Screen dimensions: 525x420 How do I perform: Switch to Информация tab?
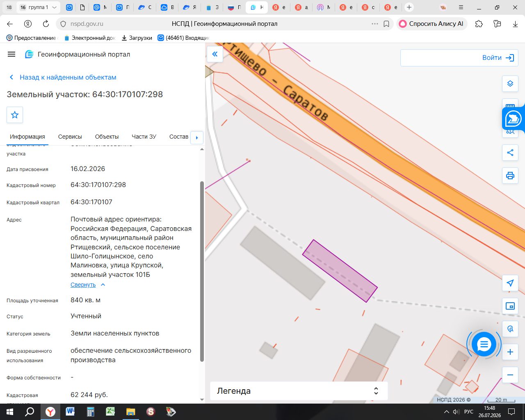27,137
